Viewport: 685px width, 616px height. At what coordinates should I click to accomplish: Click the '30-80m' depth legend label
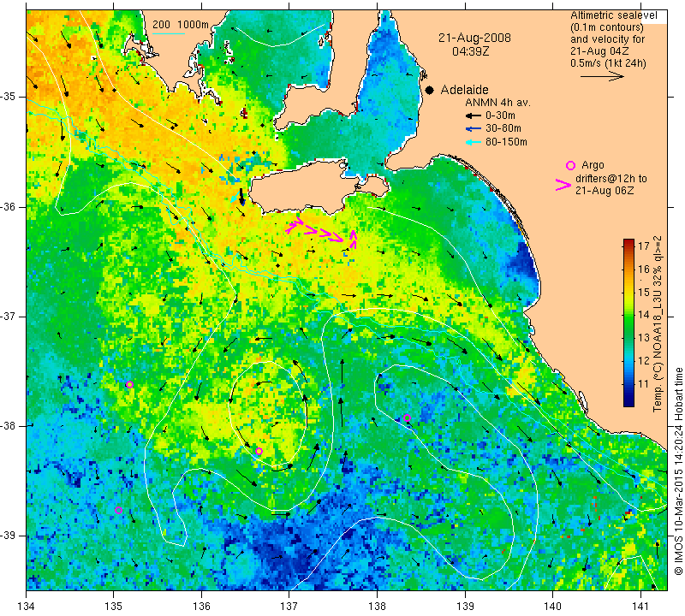click(x=503, y=128)
